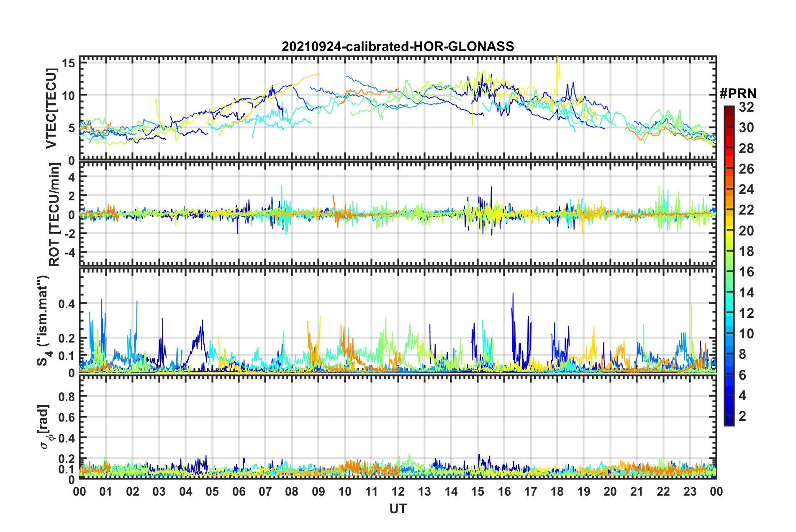Click x-axis tick label 15

click(478, 491)
